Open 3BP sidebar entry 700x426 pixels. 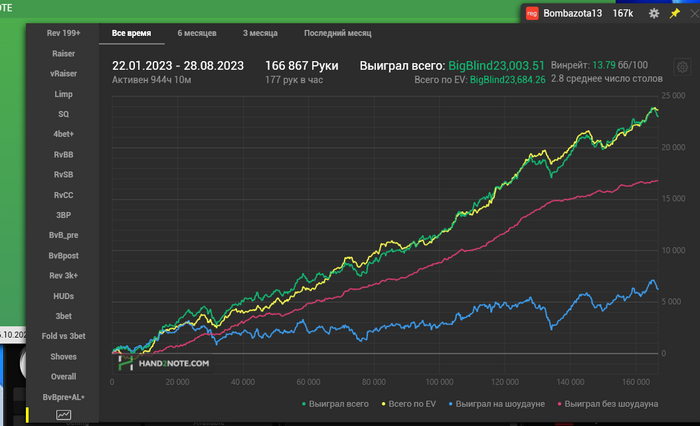tap(63, 215)
